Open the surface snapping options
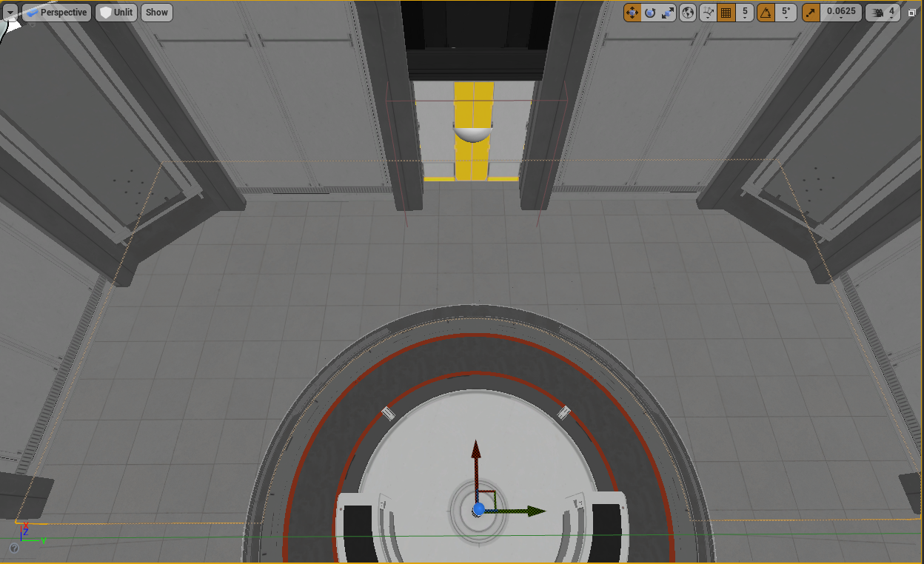The height and width of the screenshot is (564, 924). 708,13
